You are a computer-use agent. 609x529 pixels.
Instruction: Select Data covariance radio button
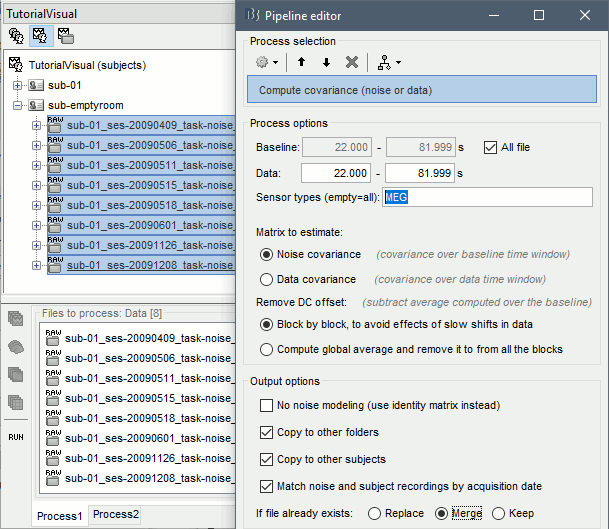[x=266, y=279]
